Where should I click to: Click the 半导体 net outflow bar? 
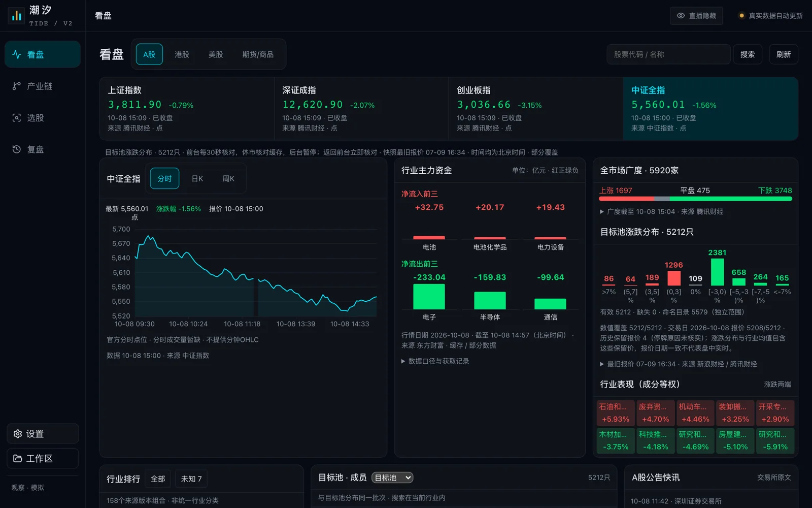coord(490,301)
